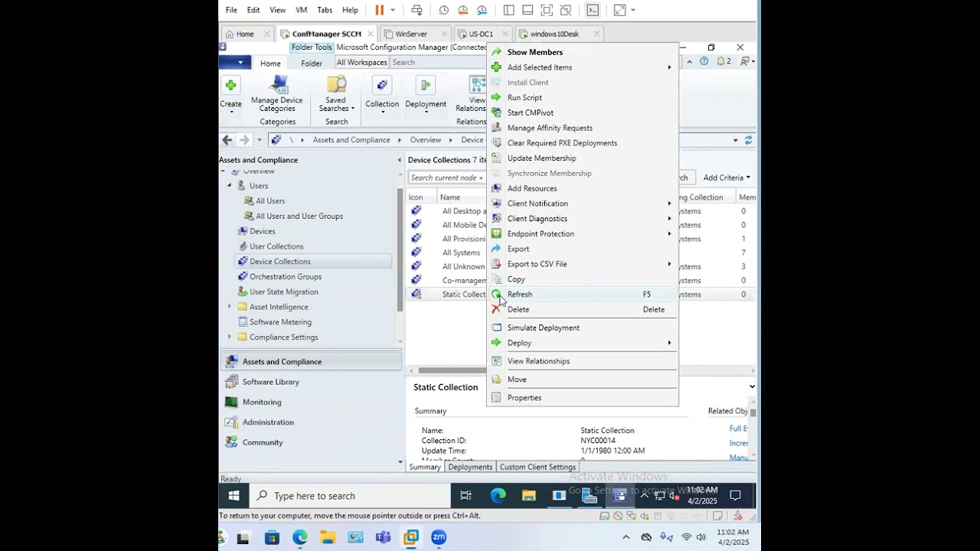Click the Copy icon in the context menu
The width and height of the screenshot is (980, 551).
point(496,279)
